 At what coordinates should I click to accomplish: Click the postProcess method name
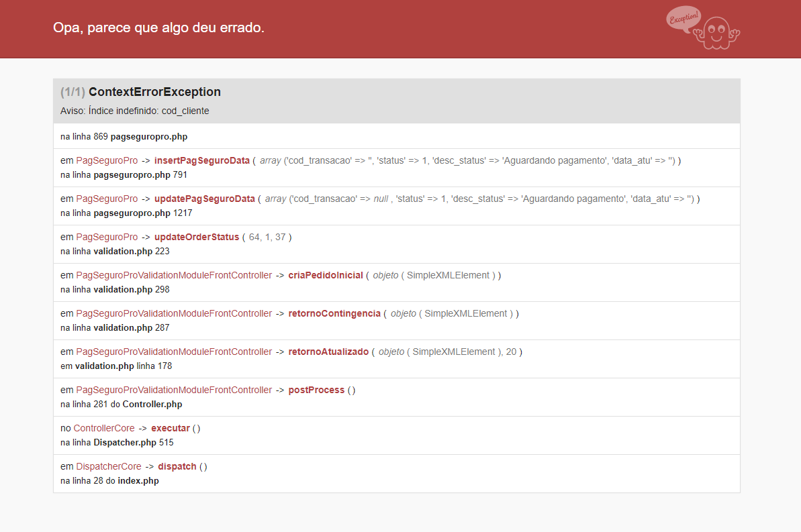point(316,390)
